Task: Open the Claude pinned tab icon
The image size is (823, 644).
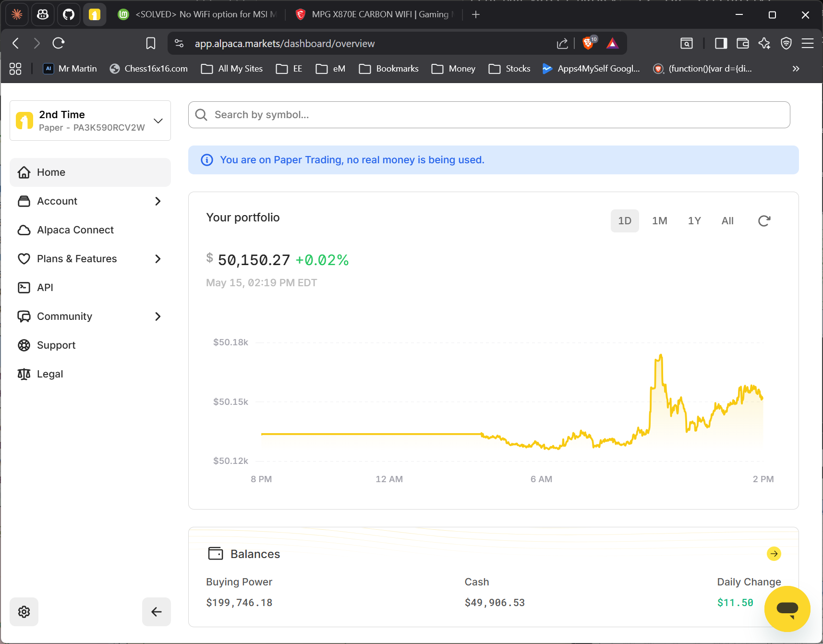Action: (x=17, y=14)
